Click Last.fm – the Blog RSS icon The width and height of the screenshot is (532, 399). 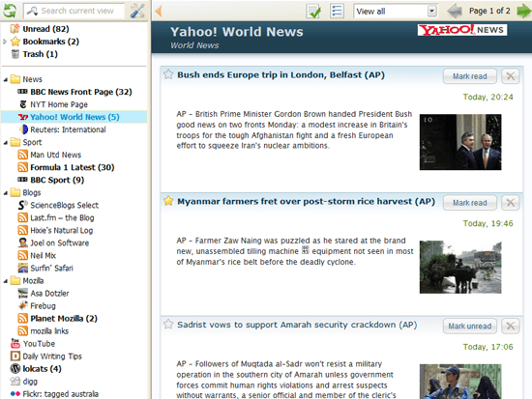tap(23, 217)
